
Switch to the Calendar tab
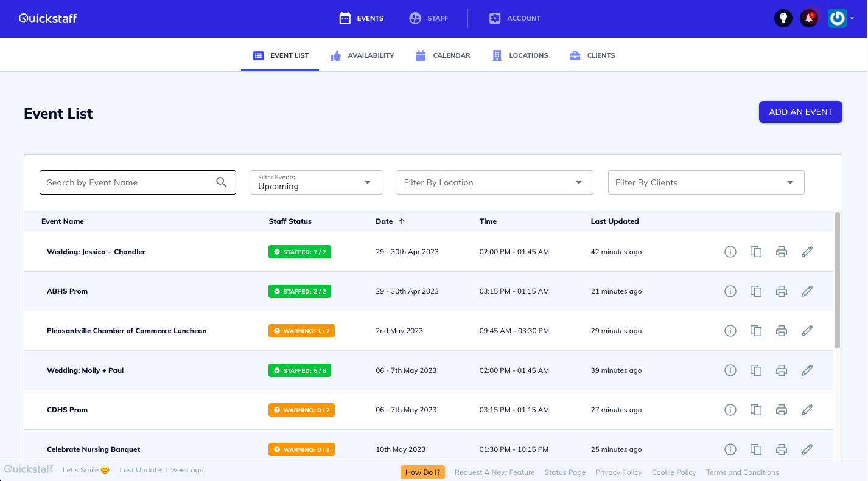point(443,55)
